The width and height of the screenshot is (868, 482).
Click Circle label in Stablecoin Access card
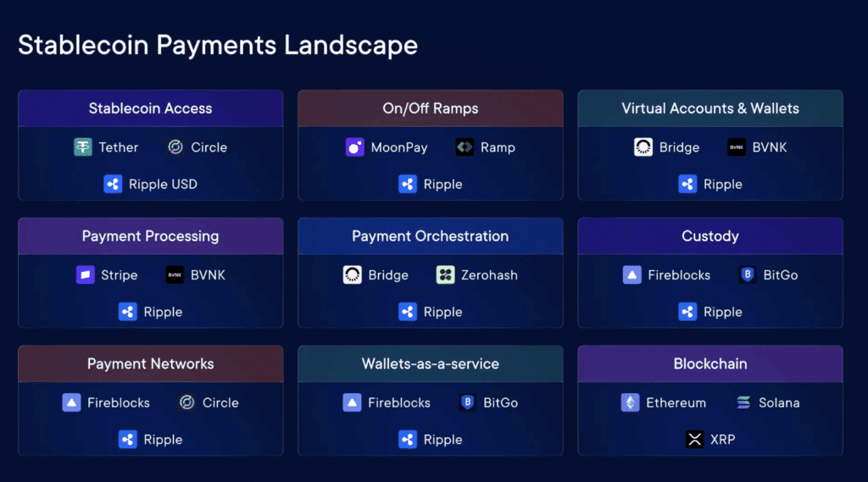[209, 147]
